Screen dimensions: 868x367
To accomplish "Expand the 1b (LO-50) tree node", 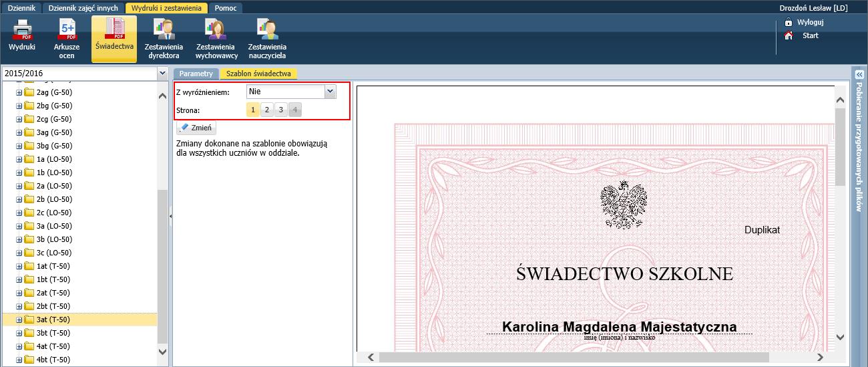I will (19, 172).
